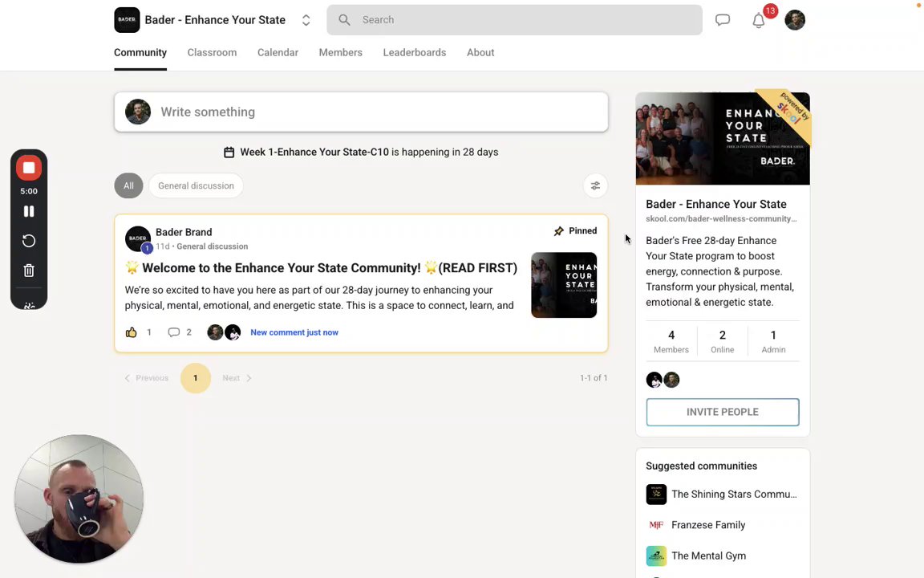This screenshot has height=578, width=924.
Task: Delete the recording with trash icon
Action: coord(29,271)
